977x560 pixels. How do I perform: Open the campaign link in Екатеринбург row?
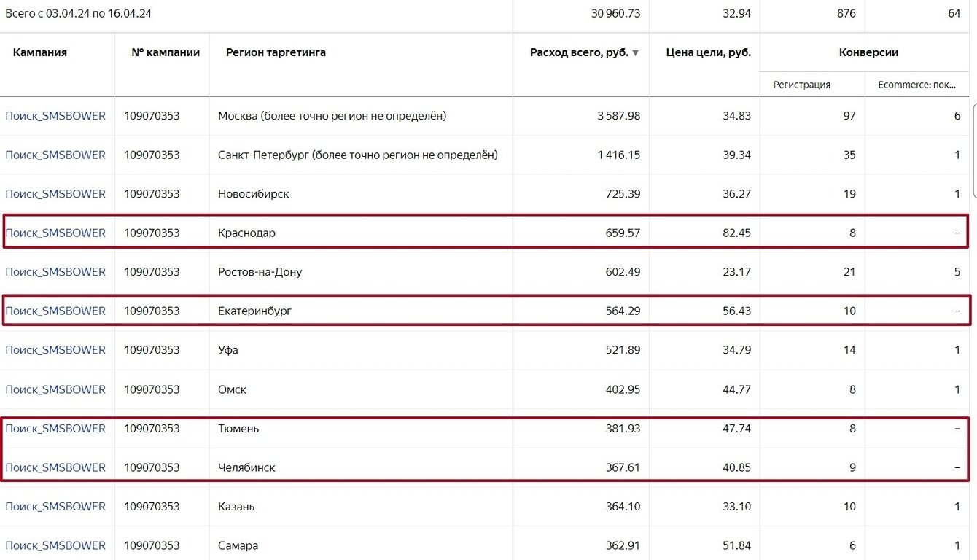click(55, 311)
